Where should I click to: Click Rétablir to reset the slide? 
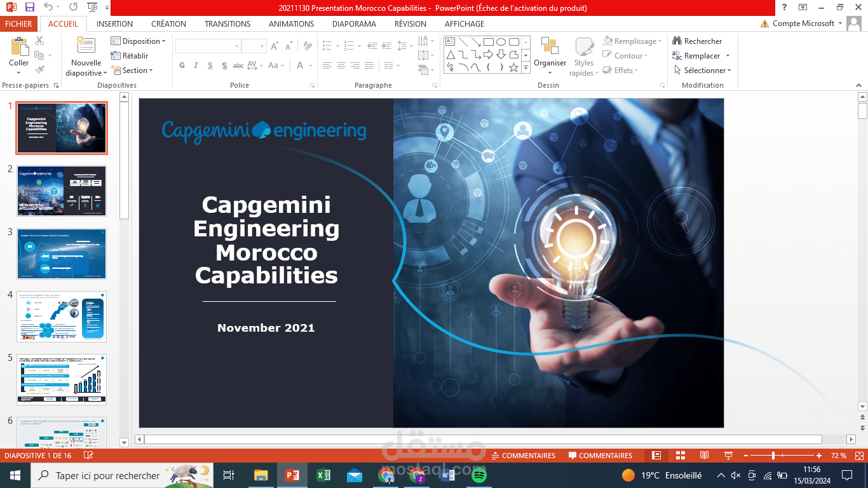(x=130, y=56)
